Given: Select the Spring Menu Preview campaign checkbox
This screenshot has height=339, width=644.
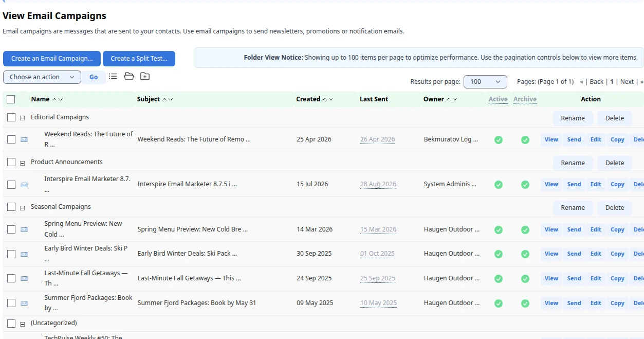Looking at the screenshot, I should pos(11,229).
